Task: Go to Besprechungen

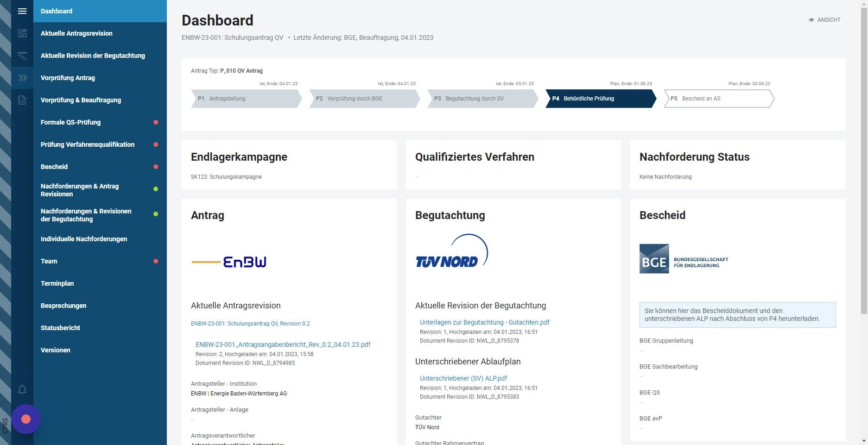Action: pyautogui.click(x=100, y=306)
